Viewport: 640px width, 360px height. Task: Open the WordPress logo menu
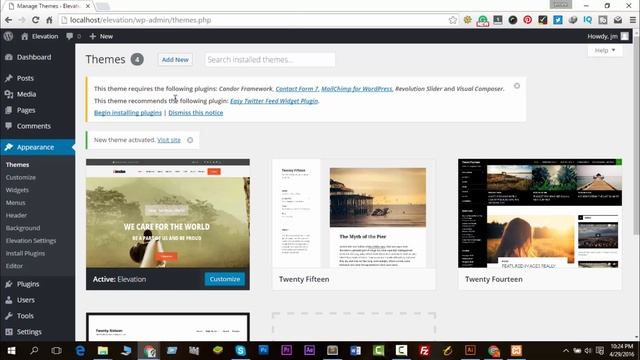(8, 36)
